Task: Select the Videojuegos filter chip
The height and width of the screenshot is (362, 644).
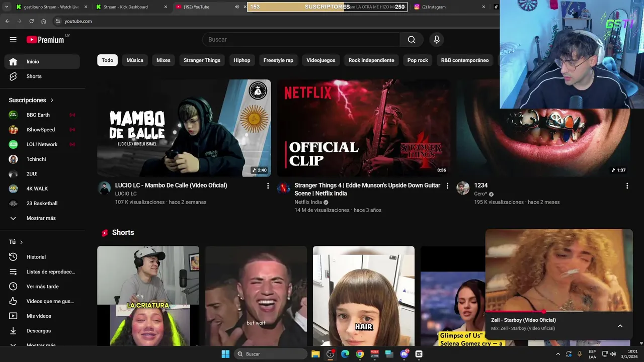Action: tap(321, 60)
